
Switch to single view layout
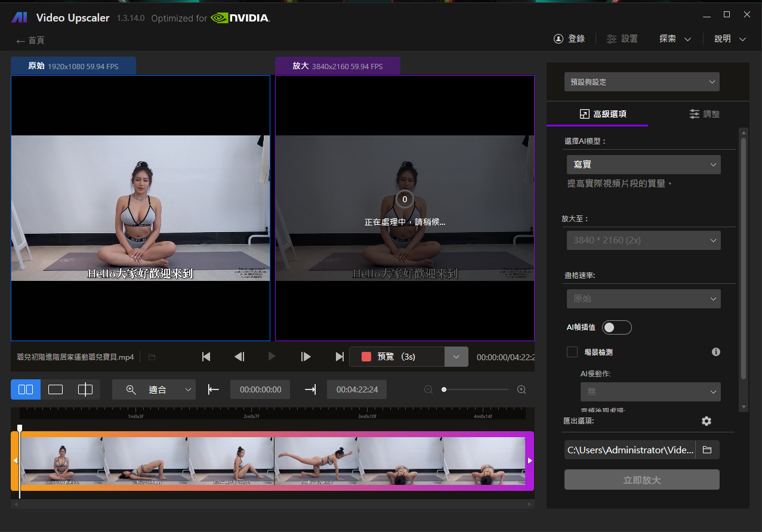click(55, 389)
